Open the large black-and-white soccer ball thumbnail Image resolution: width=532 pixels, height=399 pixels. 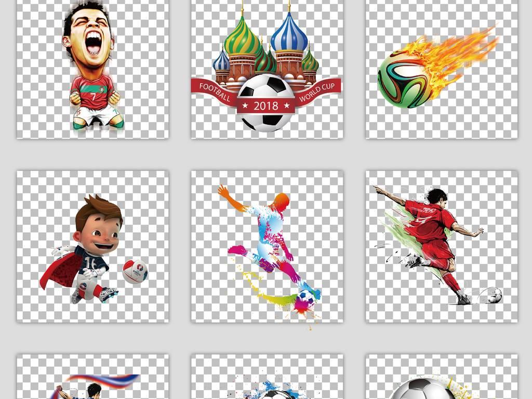pyautogui.click(x=442, y=377)
